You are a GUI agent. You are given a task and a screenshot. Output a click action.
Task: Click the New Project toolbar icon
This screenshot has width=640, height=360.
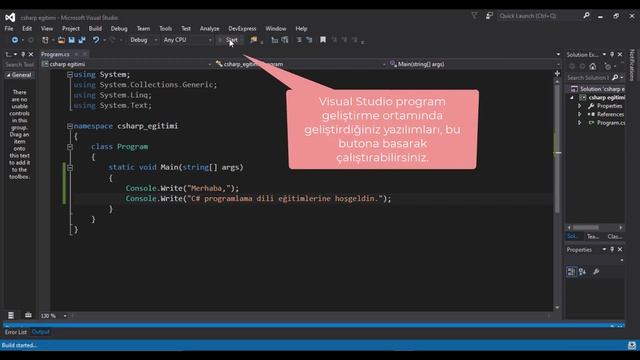[x=45, y=40]
